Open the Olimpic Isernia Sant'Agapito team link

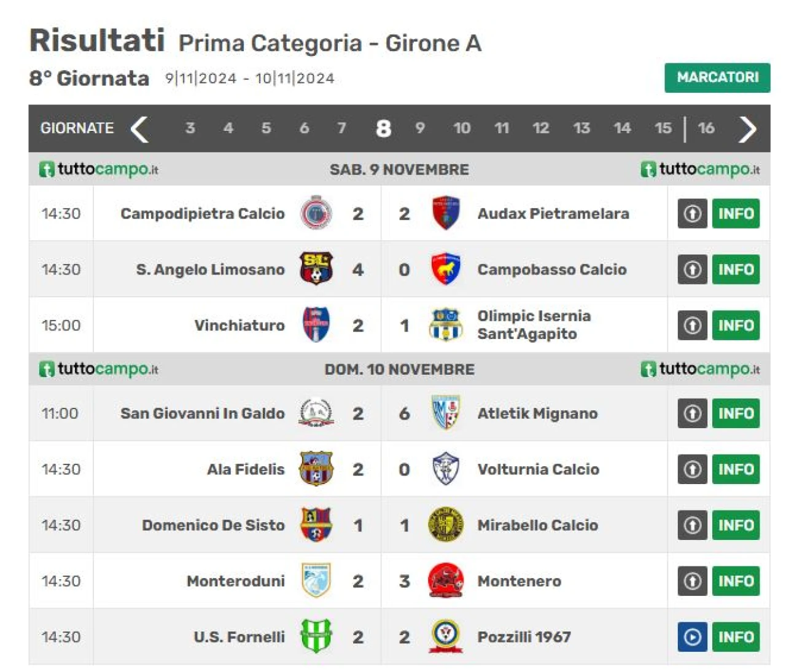pos(534,325)
